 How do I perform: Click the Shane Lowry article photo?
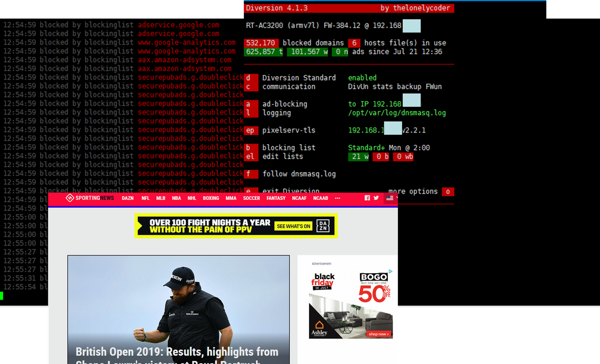(179, 300)
